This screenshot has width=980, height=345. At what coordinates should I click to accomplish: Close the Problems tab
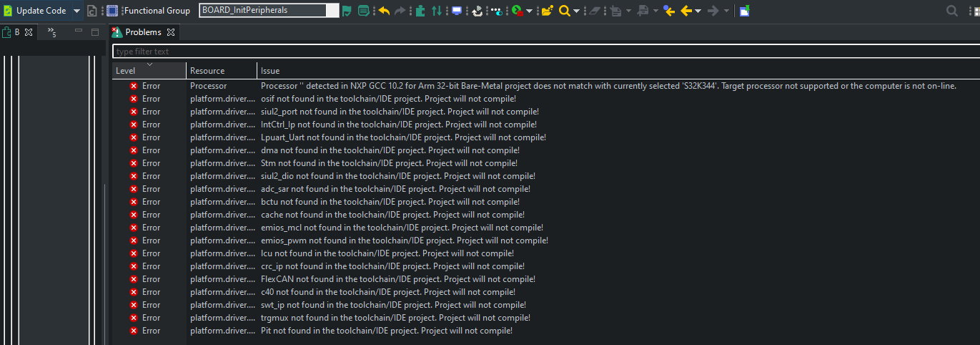tap(171, 32)
